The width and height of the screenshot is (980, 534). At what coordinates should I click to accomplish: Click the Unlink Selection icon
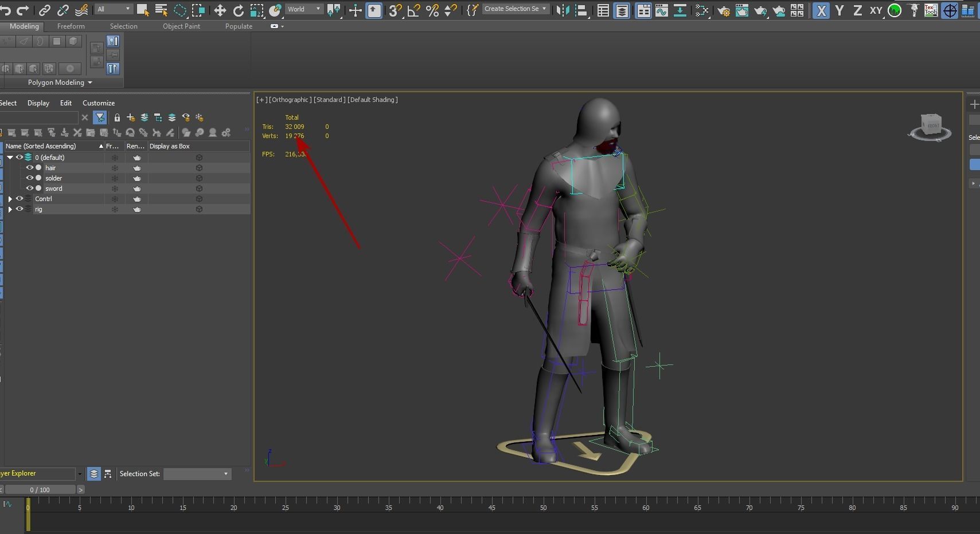(x=63, y=10)
